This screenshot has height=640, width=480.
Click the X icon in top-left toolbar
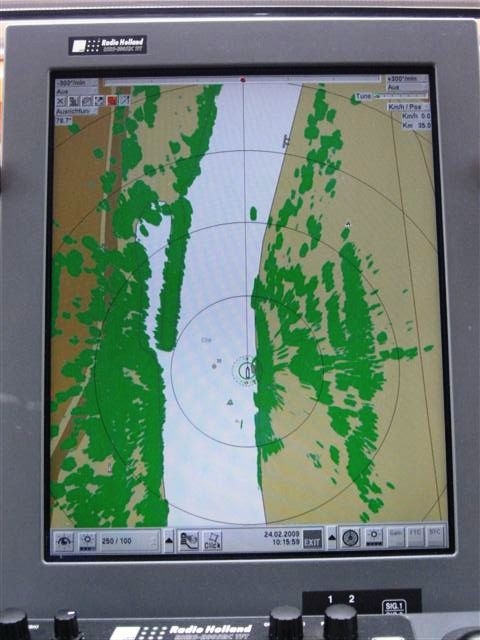point(61,101)
